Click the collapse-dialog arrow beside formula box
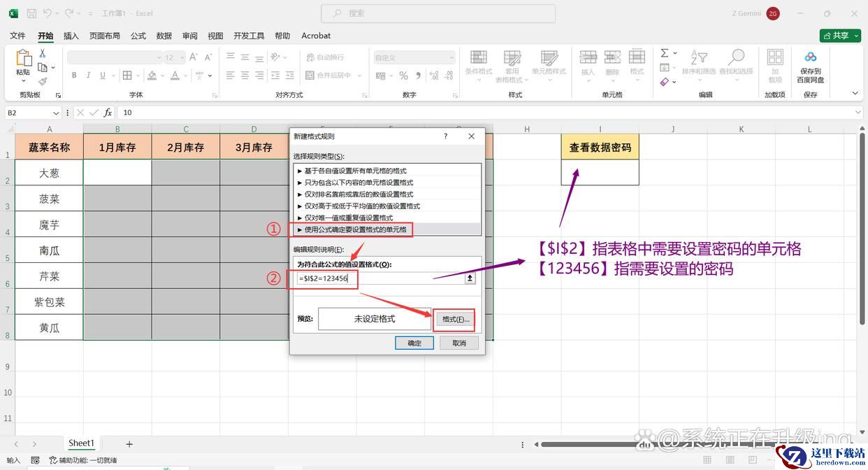The height and width of the screenshot is (470, 868). (470, 278)
